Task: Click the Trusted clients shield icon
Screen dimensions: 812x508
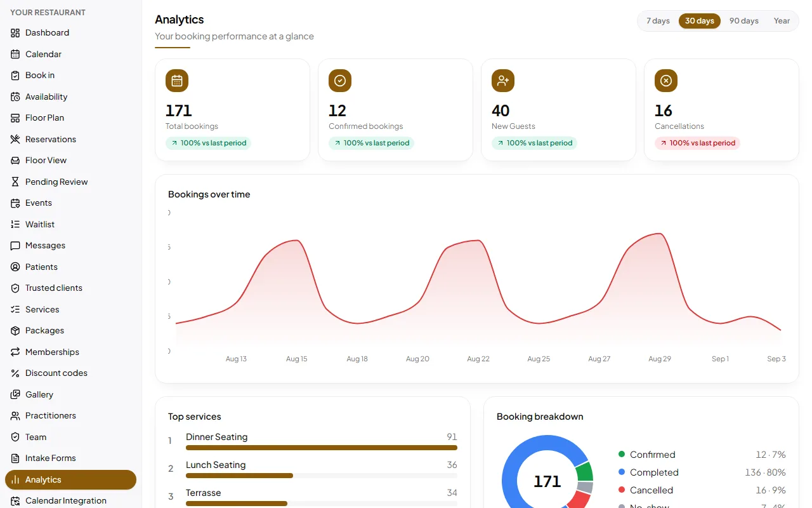Action: click(x=15, y=288)
